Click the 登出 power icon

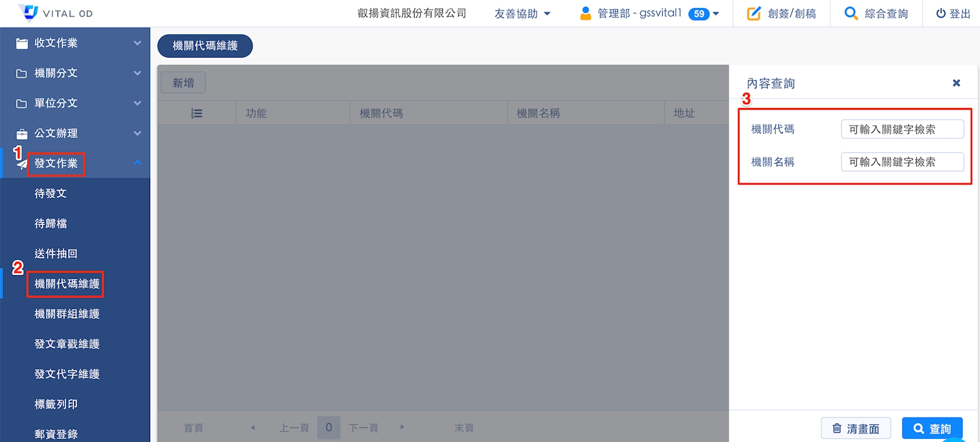click(940, 13)
